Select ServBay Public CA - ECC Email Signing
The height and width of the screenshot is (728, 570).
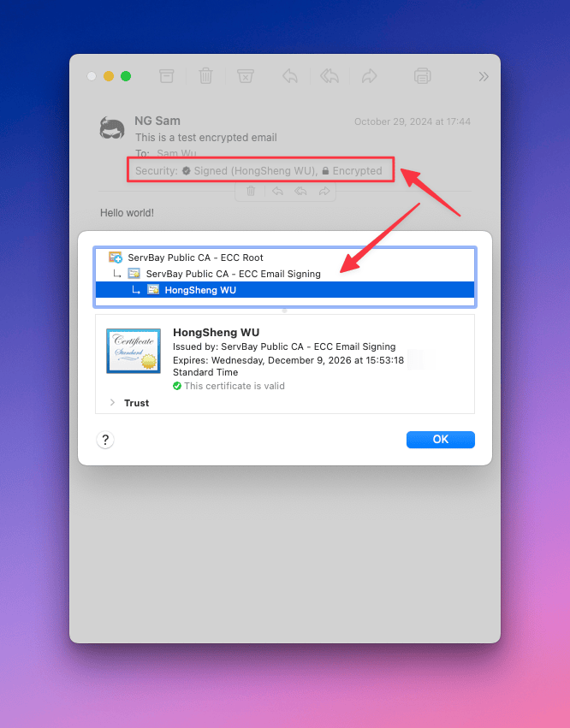tap(285, 274)
